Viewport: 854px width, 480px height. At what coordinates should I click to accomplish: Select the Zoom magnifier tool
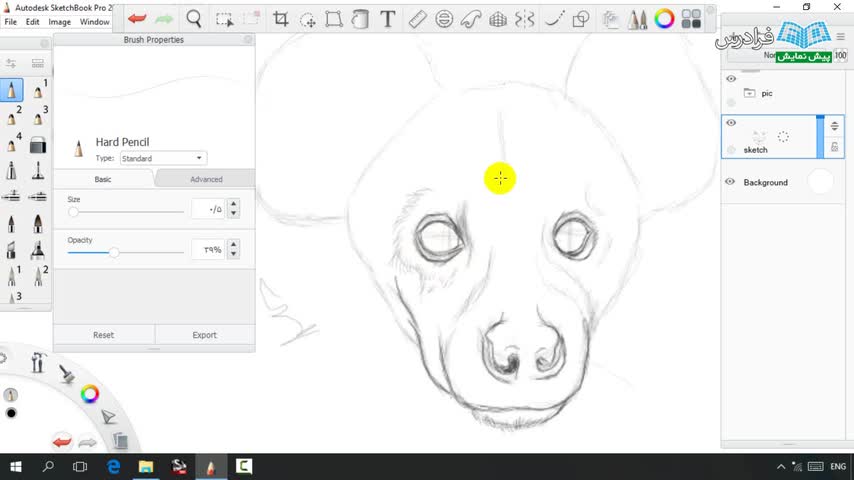(194, 19)
